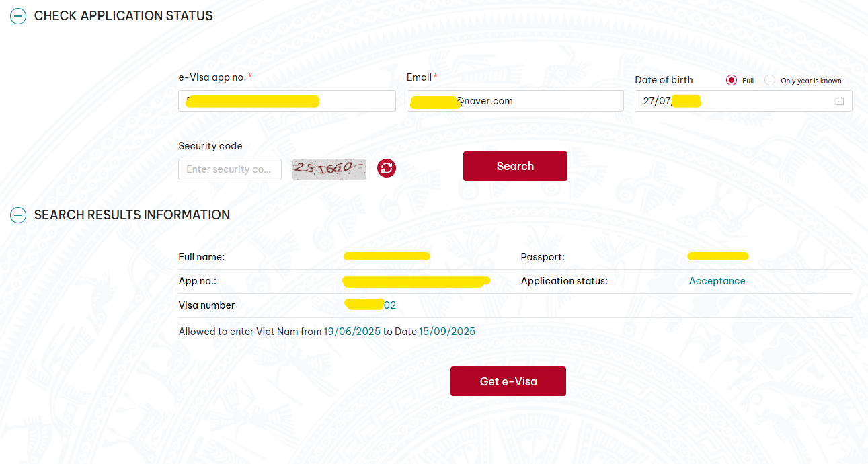Open the date of birth calendar icon
The width and height of the screenshot is (868, 464).
(840, 101)
